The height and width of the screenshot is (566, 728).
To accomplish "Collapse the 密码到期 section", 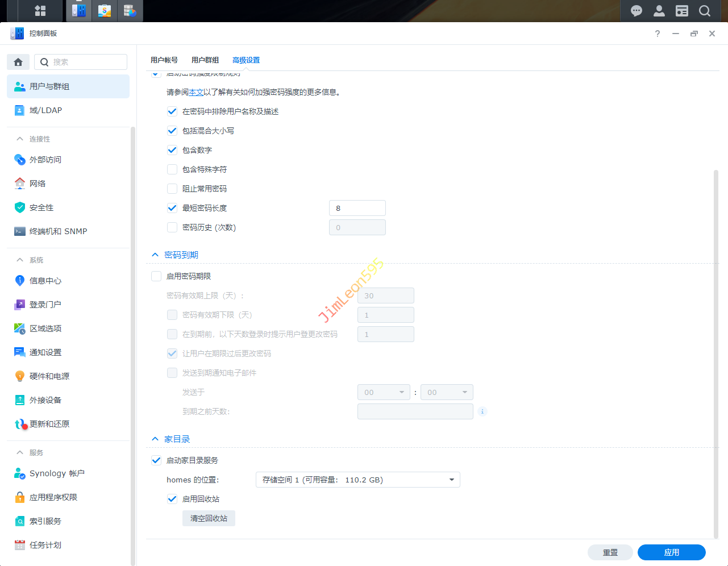I will point(155,255).
